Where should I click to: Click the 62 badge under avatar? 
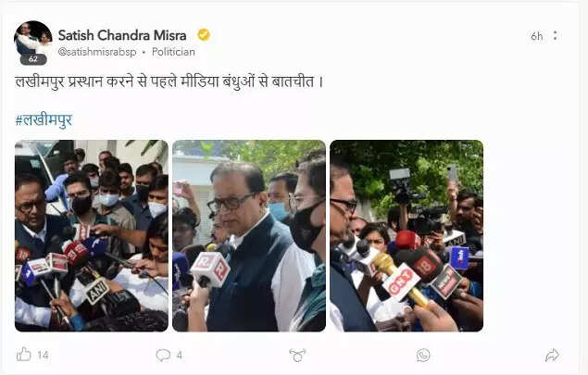point(33,59)
